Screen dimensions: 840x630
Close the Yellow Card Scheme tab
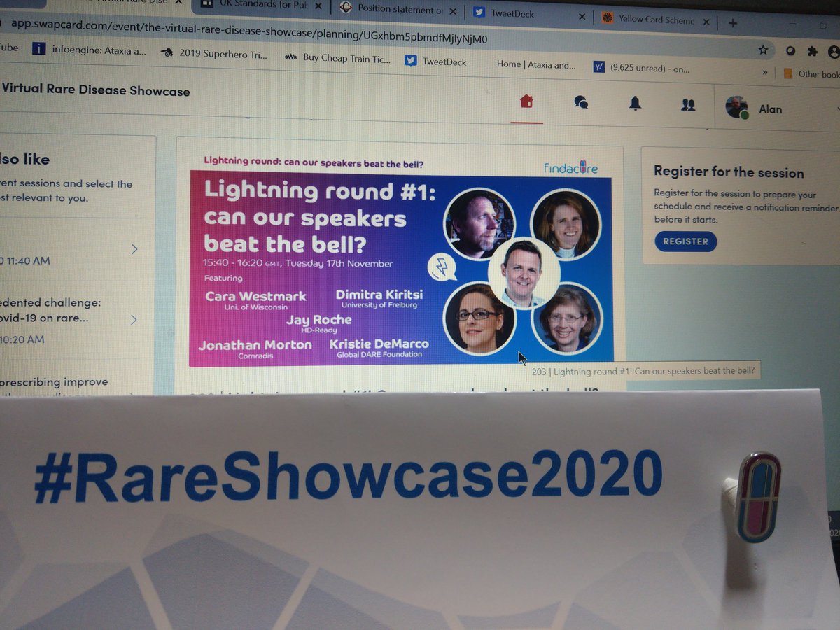pos(706,21)
